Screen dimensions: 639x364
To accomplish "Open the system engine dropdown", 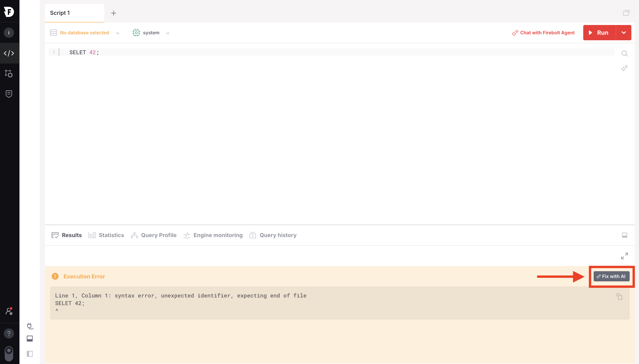I will [x=151, y=33].
